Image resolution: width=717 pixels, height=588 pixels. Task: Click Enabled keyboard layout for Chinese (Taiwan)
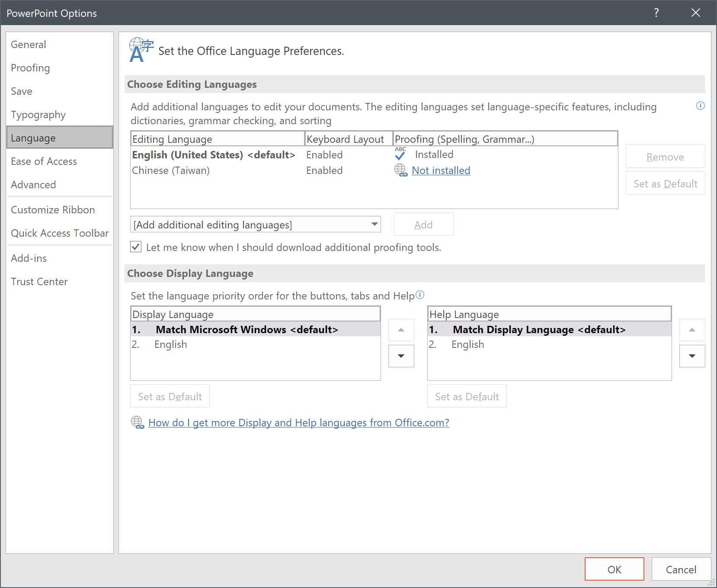tap(324, 170)
